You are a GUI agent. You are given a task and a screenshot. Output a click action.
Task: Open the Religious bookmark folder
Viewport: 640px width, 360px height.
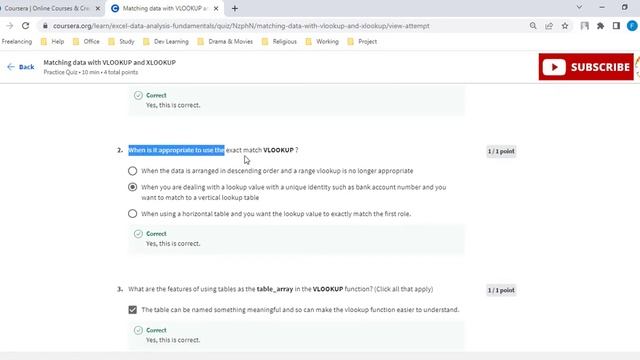(280, 41)
